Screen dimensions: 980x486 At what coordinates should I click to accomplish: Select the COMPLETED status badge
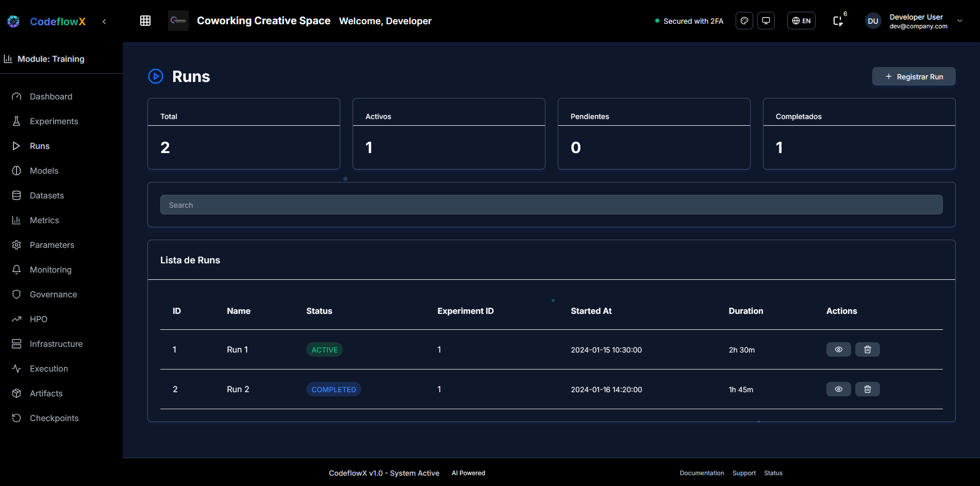tap(334, 389)
